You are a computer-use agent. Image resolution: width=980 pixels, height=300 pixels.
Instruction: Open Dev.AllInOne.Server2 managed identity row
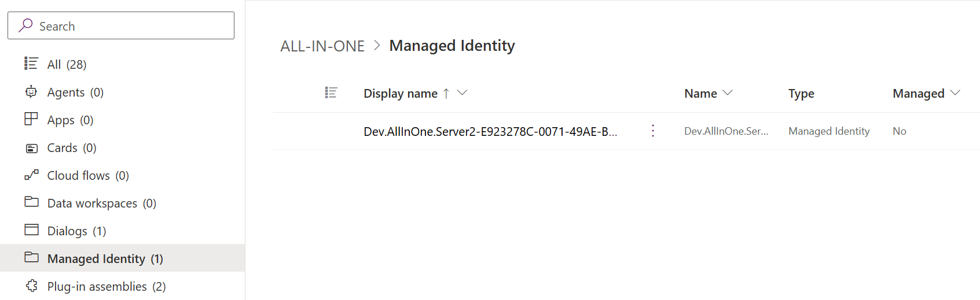(x=490, y=131)
